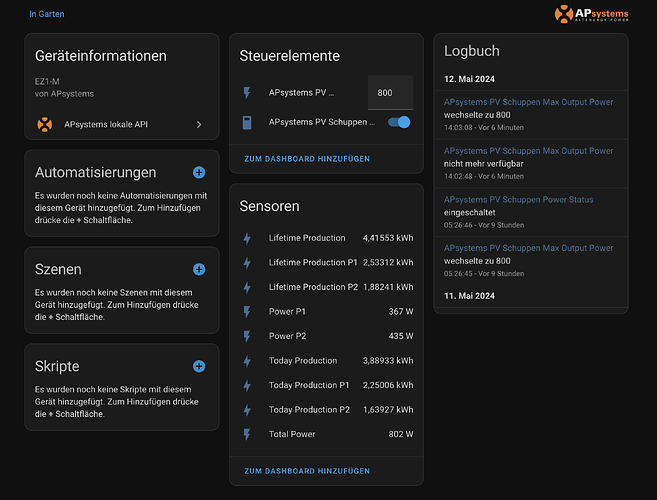657x500 pixels.
Task: Expand the APsystems lokale API chevron
Action: coord(199,124)
